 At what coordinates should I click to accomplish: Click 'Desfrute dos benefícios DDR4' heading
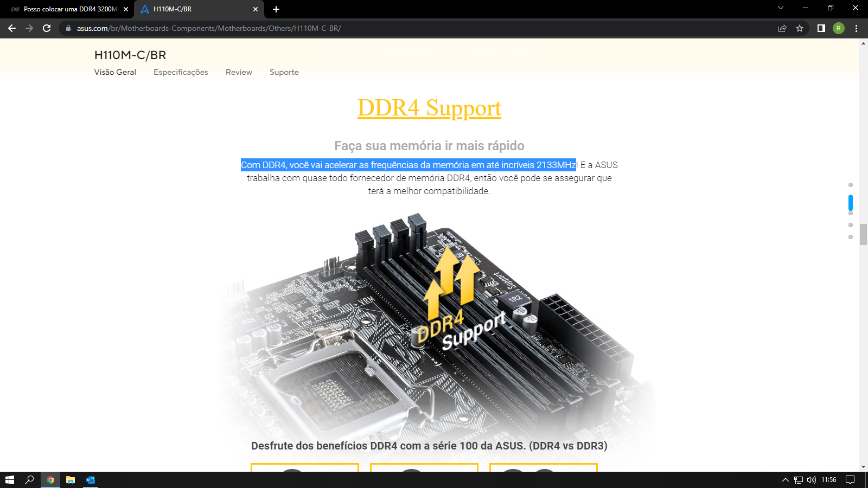pyautogui.click(x=429, y=446)
